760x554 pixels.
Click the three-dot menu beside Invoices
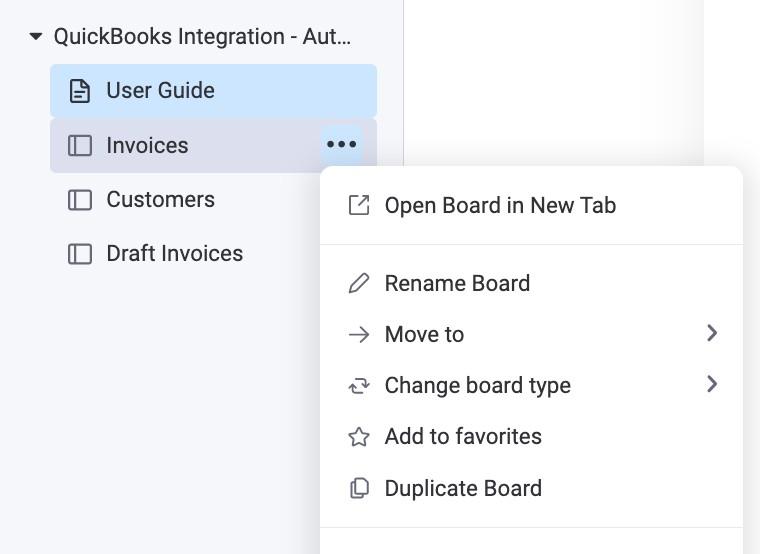pos(341,145)
